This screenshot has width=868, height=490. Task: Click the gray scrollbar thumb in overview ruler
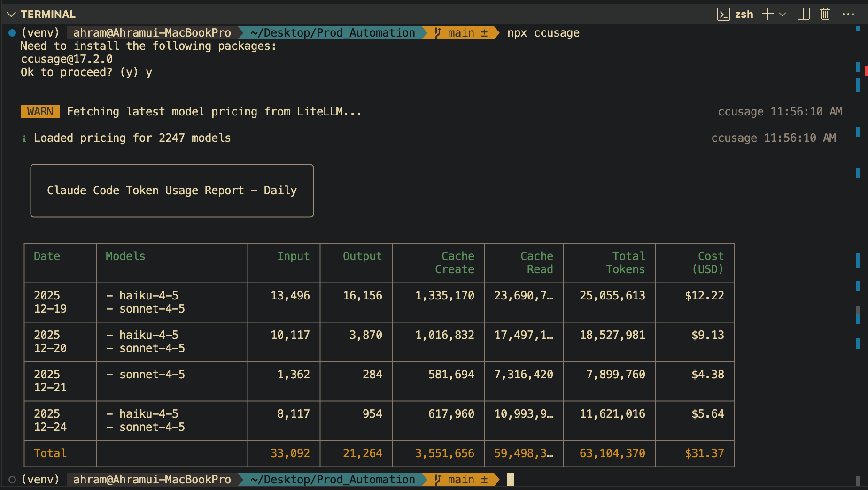858,310
